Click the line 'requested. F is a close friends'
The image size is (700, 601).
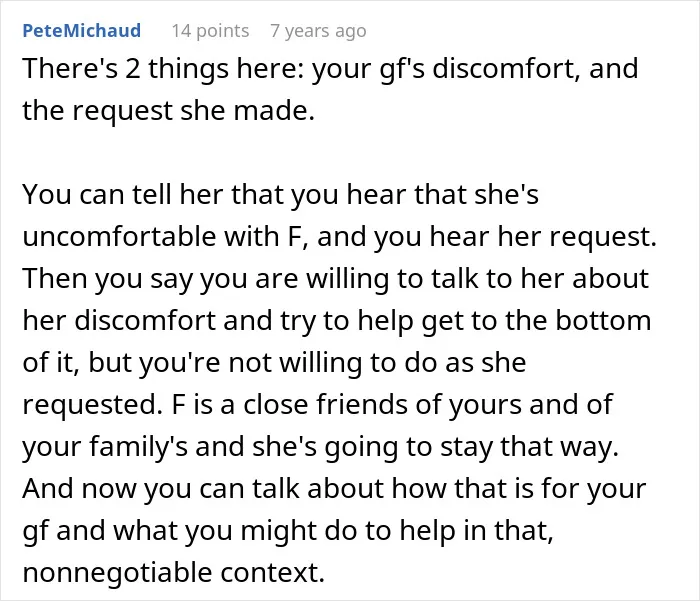point(317,405)
